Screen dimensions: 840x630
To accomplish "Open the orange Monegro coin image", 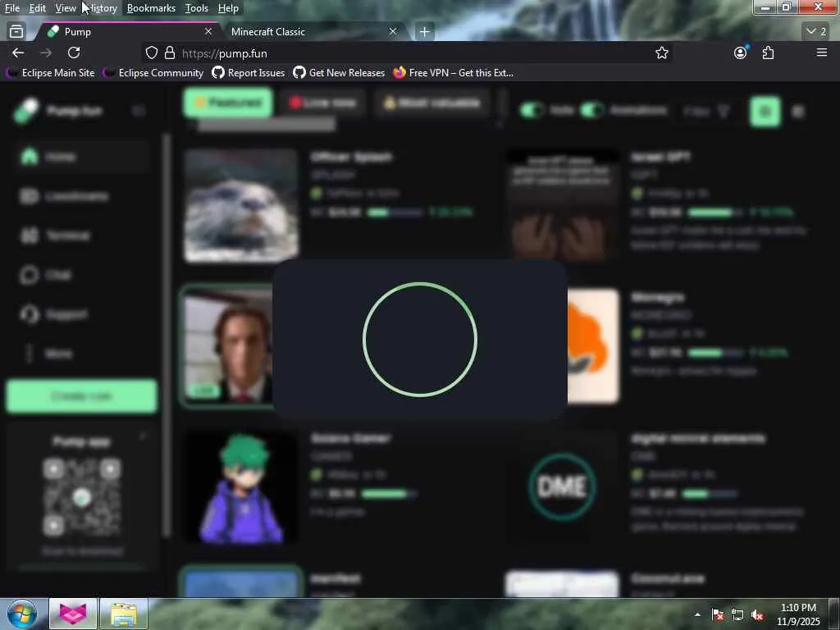I will tap(592, 346).
